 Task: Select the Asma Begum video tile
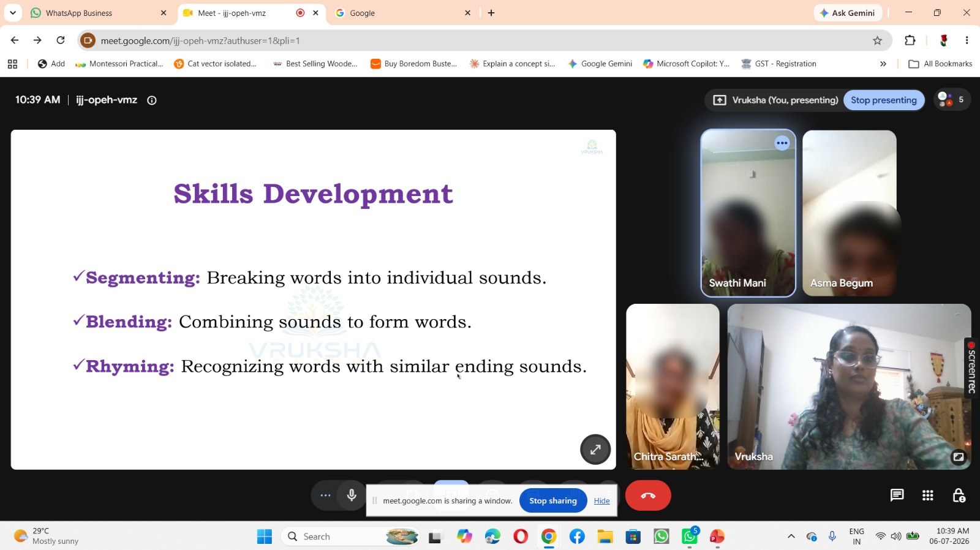[x=850, y=213]
